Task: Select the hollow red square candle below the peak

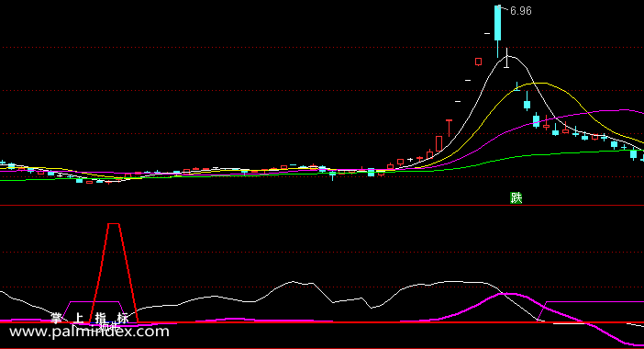Action: coord(478,62)
